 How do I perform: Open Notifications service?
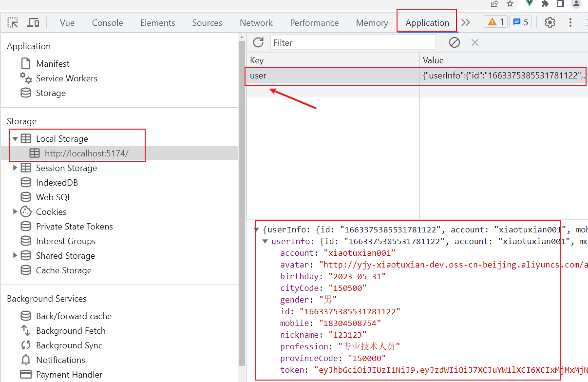coord(60,360)
